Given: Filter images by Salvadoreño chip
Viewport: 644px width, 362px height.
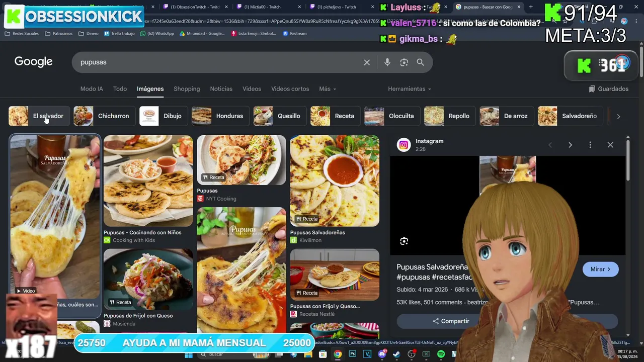Looking at the screenshot, I should point(571,116).
